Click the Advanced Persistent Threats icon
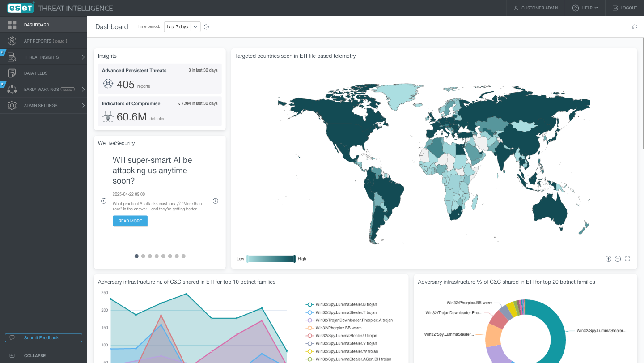644x363 pixels. click(x=108, y=84)
